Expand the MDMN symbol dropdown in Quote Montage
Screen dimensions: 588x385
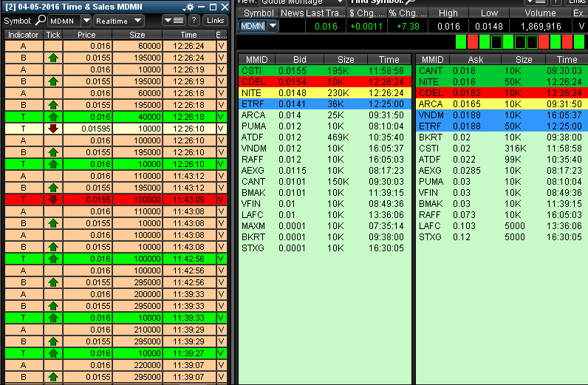tap(272, 26)
